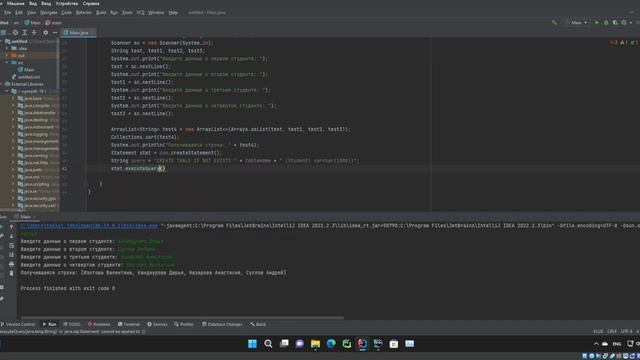This screenshot has width=640, height=360.
Task: Open the java.exe path link in console
Action: point(89,226)
